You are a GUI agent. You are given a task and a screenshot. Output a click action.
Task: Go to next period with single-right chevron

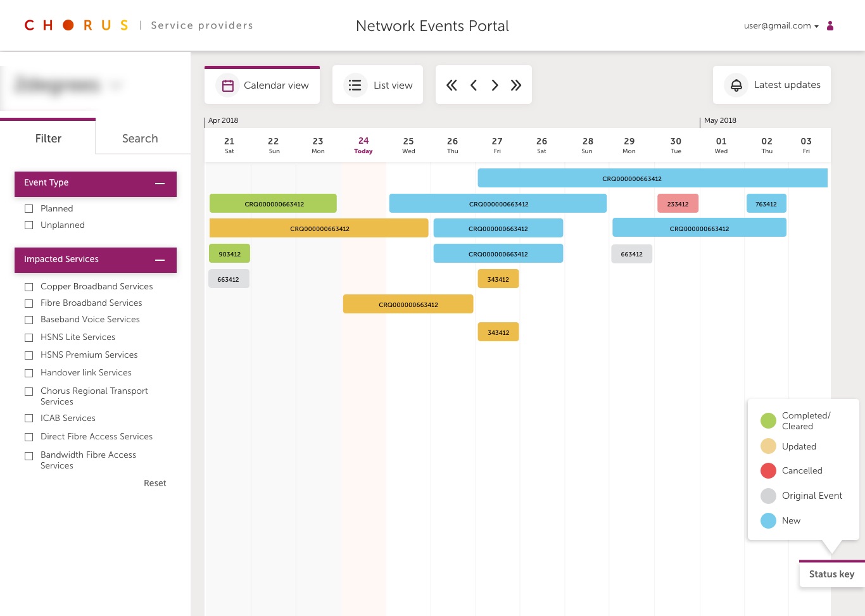click(x=495, y=85)
